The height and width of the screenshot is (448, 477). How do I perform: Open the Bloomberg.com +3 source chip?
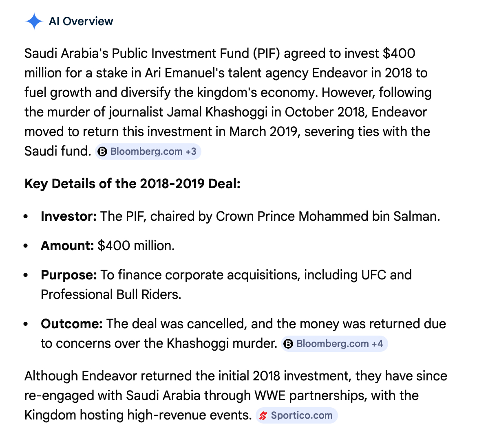pos(148,152)
